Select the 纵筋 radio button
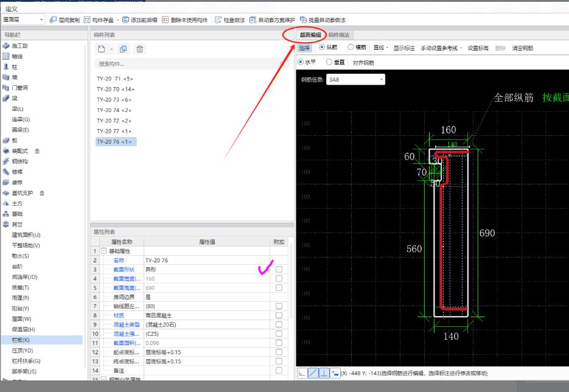 (322, 47)
